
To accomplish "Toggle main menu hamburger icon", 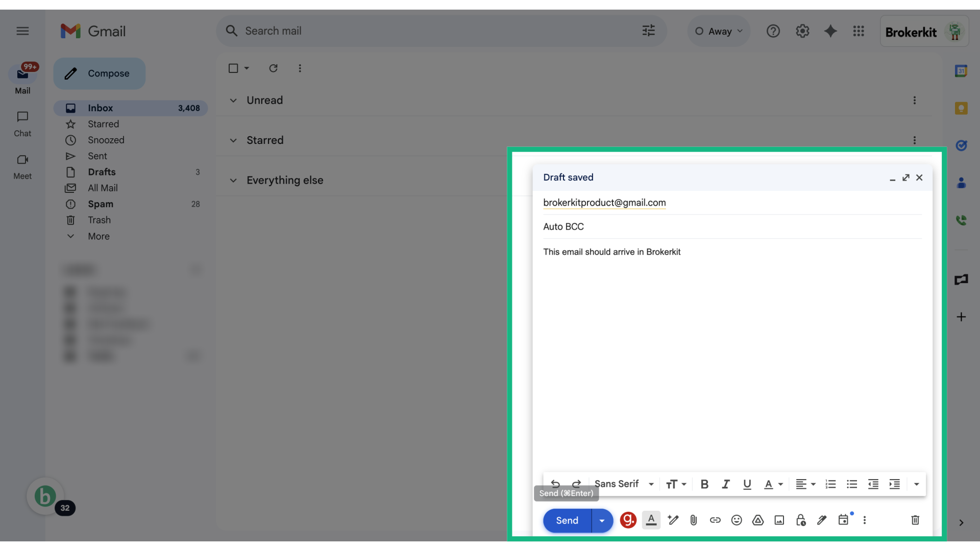I will click(x=22, y=31).
